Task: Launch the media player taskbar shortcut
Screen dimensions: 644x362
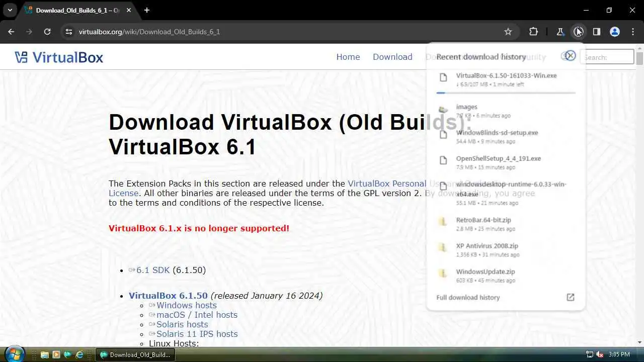Action: pyautogui.click(x=56, y=354)
